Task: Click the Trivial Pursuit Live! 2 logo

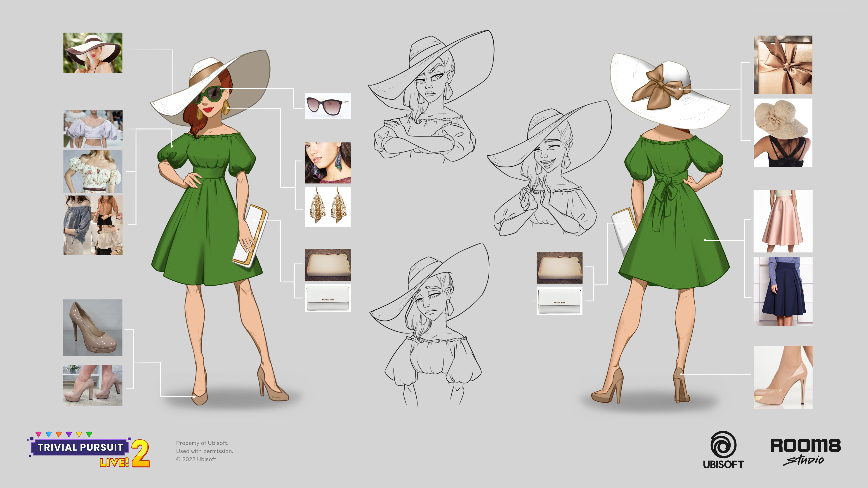Action: [89, 450]
